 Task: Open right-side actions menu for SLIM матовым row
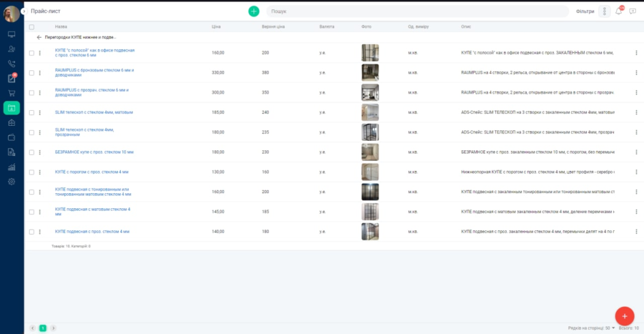coord(636,113)
